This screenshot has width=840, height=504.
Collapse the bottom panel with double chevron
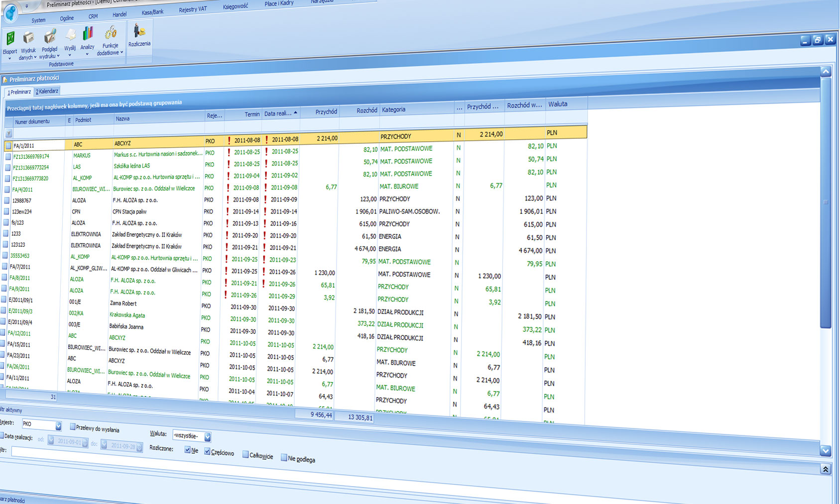coord(825,469)
